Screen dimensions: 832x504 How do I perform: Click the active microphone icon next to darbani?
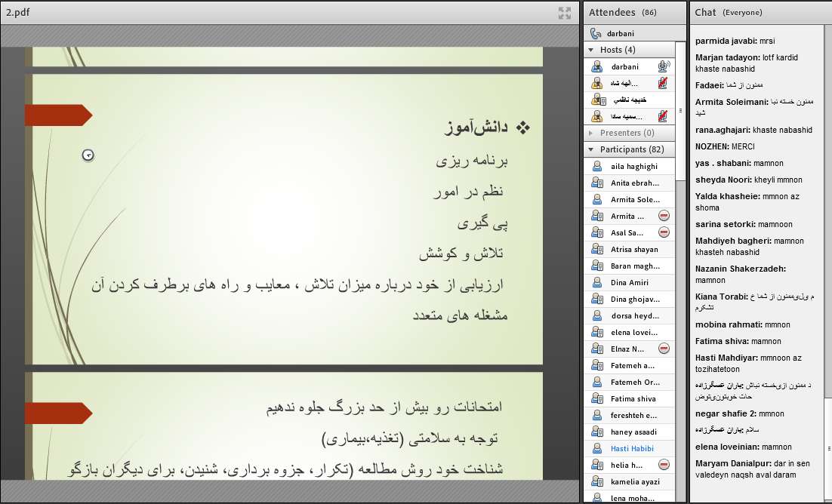coord(663,66)
